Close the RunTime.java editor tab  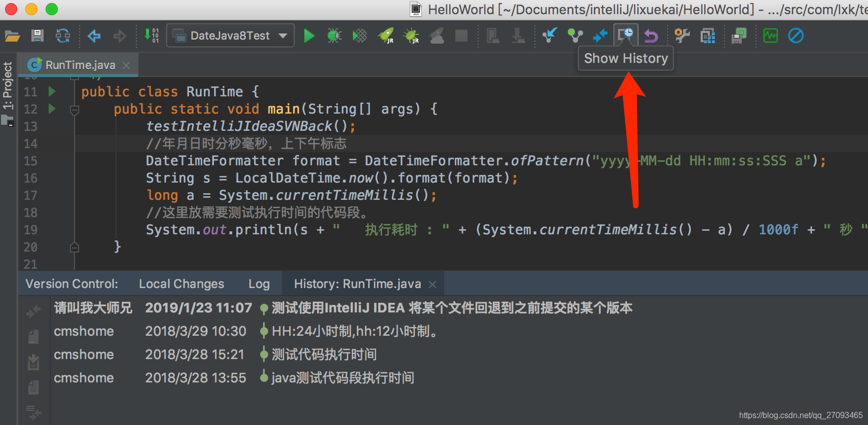(127, 65)
